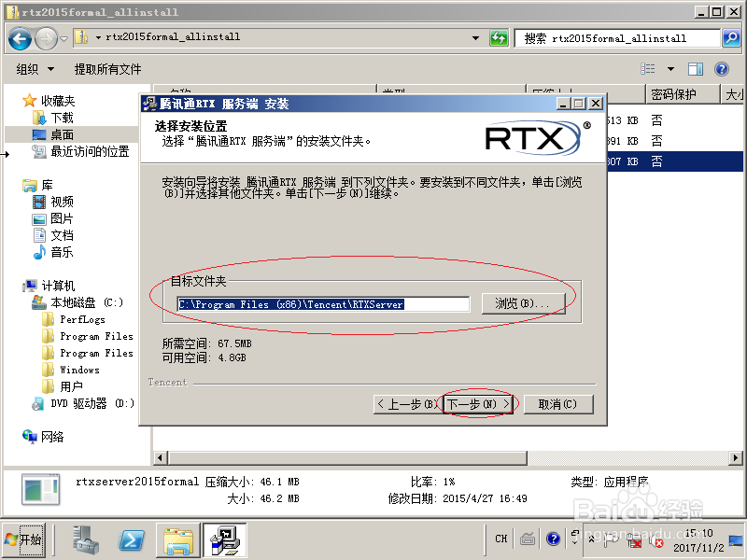Click the Explorer forward navigation arrow
This screenshot has height=560, width=747.
(x=46, y=39)
